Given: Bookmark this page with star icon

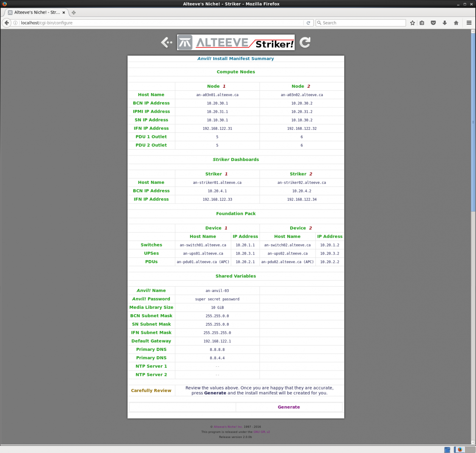Looking at the screenshot, I should pyautogui.click(x=412, y=23).
